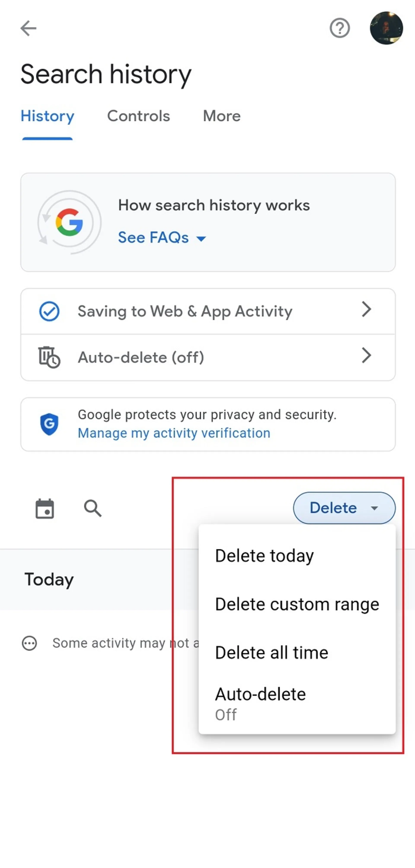Choose Delete all time option
The height and width of the screenshot is (868, 415).
click(x=271, y=653)
